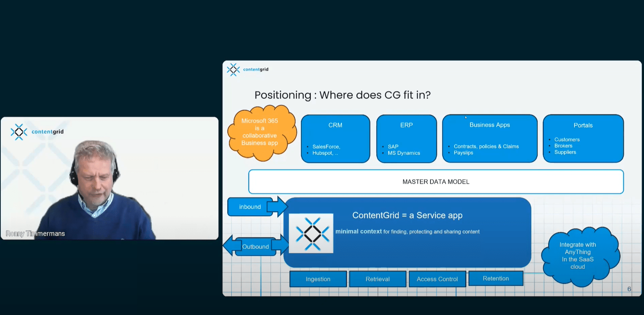The width and height of the screenshot is (644, 315).
Task: Click the Retention block
Action: [x=496, y=278]
